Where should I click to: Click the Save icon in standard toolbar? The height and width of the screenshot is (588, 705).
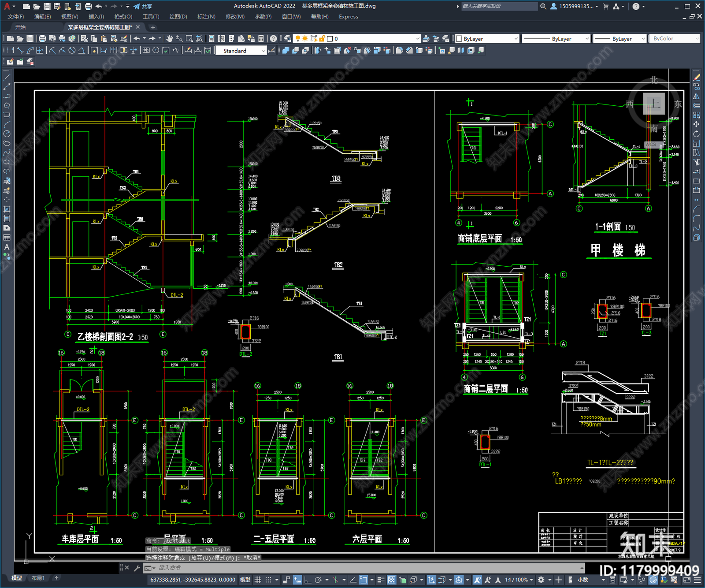(x=30, y=39)
